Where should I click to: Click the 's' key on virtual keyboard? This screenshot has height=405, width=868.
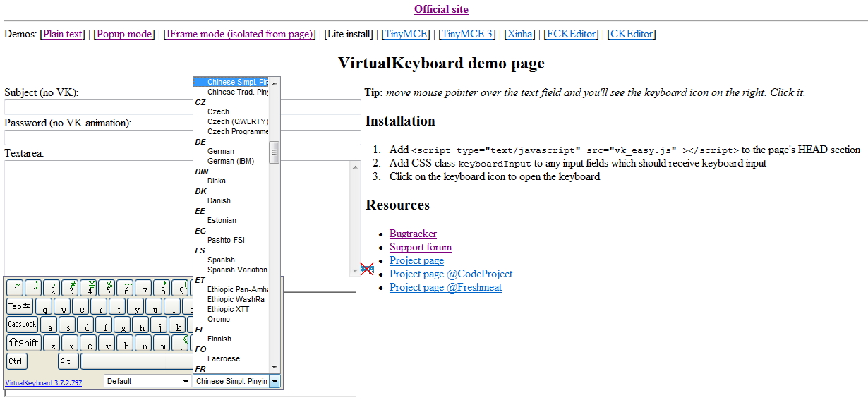67,325
